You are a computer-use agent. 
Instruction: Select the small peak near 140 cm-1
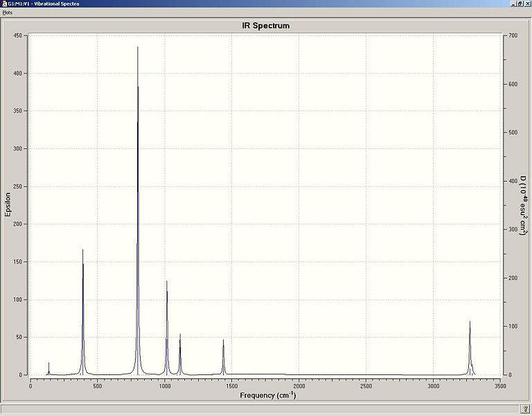point(48,368)
